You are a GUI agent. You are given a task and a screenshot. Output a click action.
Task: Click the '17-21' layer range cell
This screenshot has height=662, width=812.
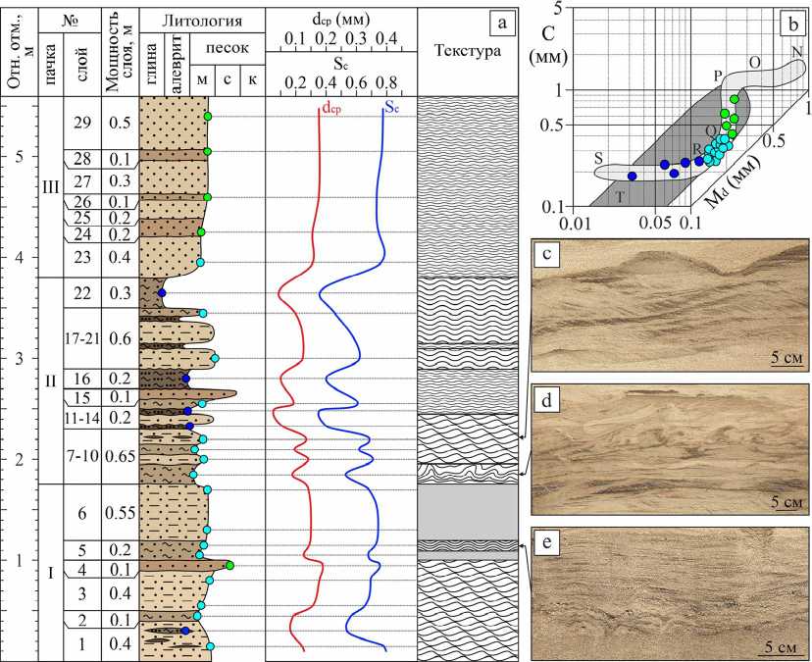point(82,339)
